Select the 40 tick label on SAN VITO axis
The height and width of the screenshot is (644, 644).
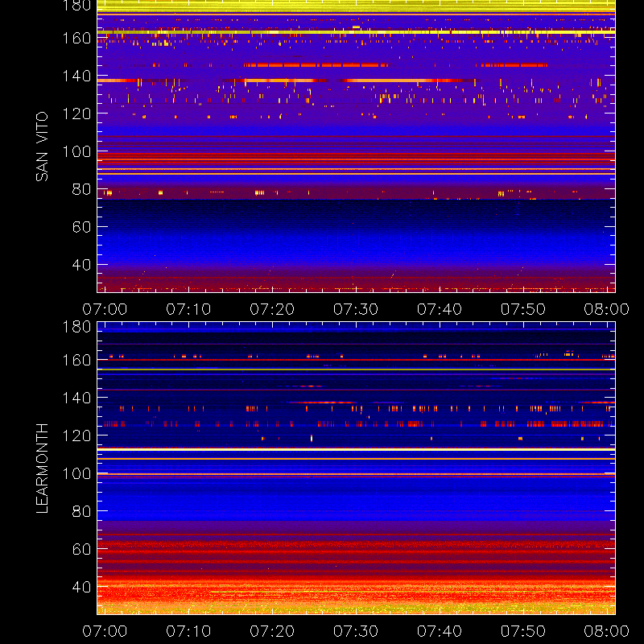(x=81, y=265)
